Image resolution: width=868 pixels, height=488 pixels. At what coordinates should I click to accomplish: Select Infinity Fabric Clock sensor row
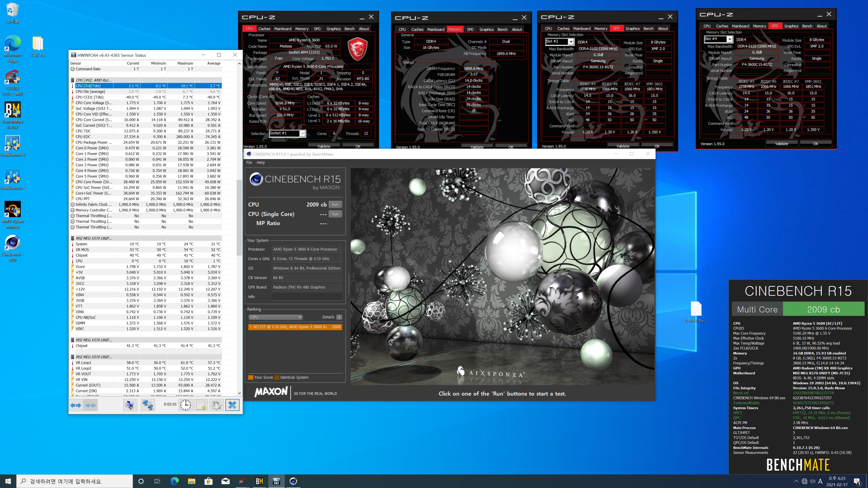146,204
